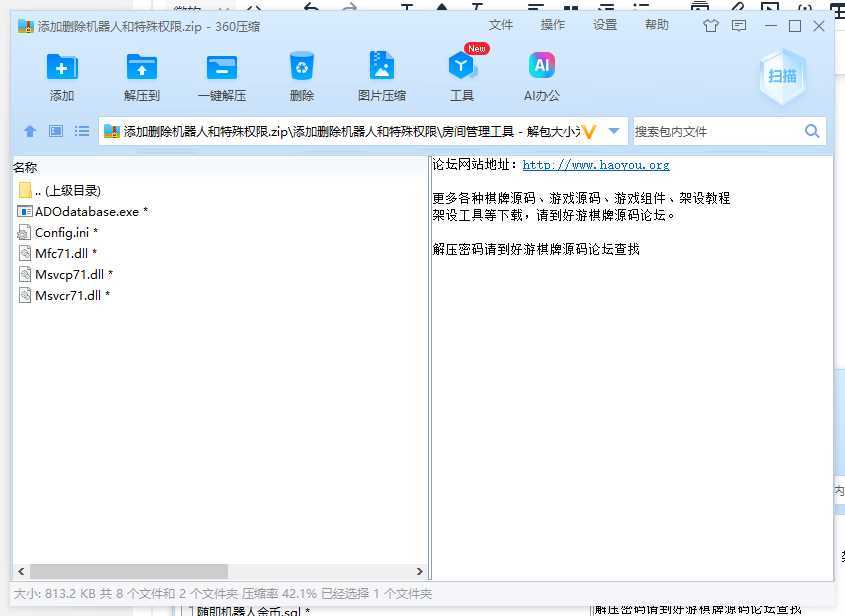Select the 一键解压 one-click extract icon
Screen dimensions: 845x616
tap(221, 67)
